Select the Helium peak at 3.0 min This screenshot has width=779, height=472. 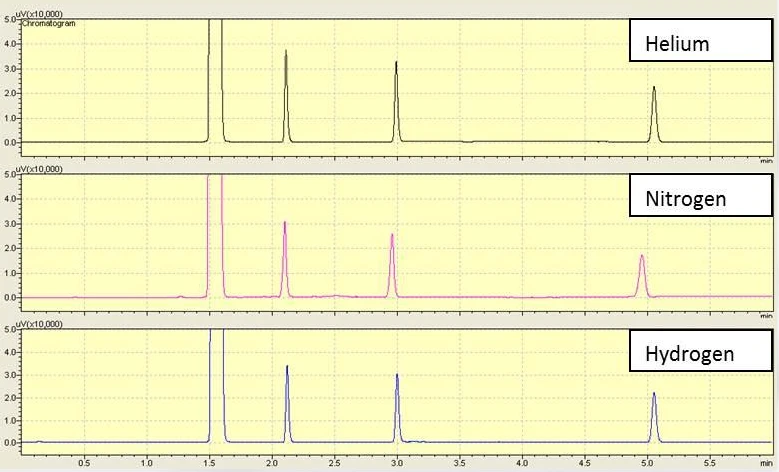pos(396,102)
